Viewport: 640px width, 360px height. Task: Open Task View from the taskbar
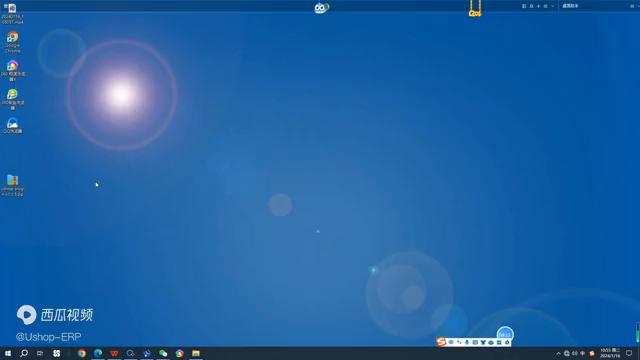click(x=40, y=353)
